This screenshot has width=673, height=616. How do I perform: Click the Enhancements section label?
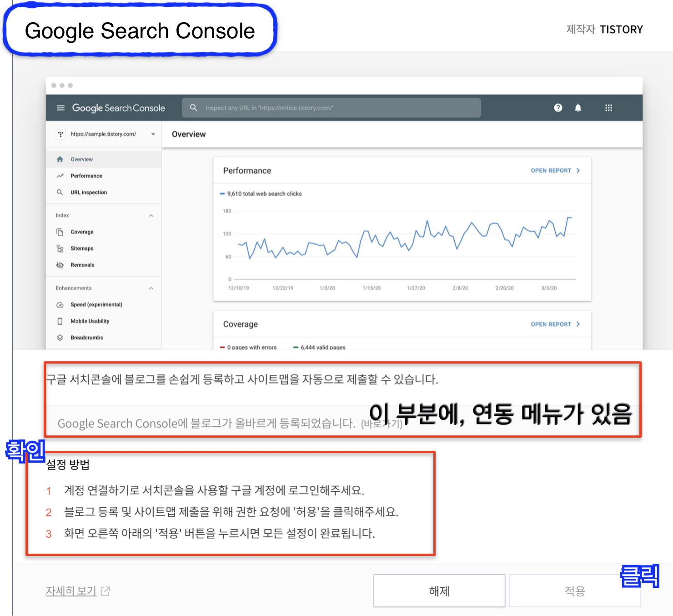point(74,288)
